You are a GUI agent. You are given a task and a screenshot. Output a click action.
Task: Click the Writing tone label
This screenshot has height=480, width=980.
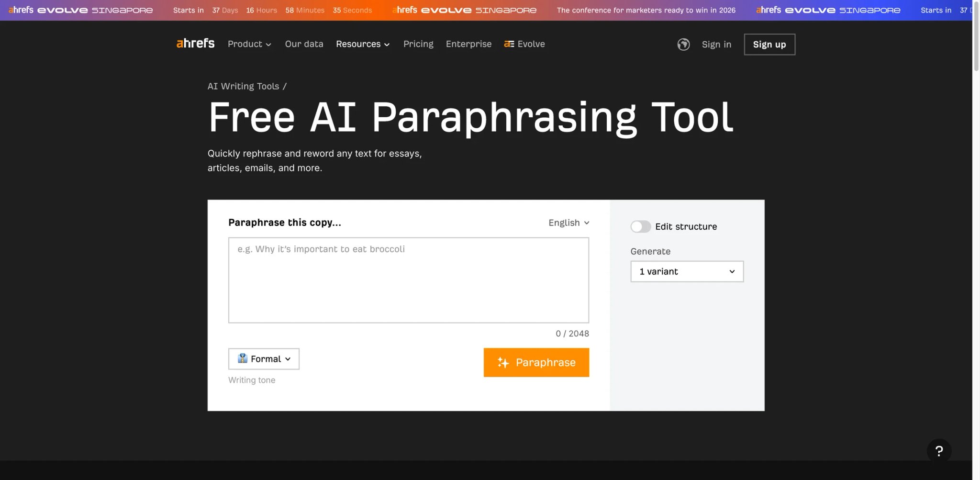click(252, 380)
